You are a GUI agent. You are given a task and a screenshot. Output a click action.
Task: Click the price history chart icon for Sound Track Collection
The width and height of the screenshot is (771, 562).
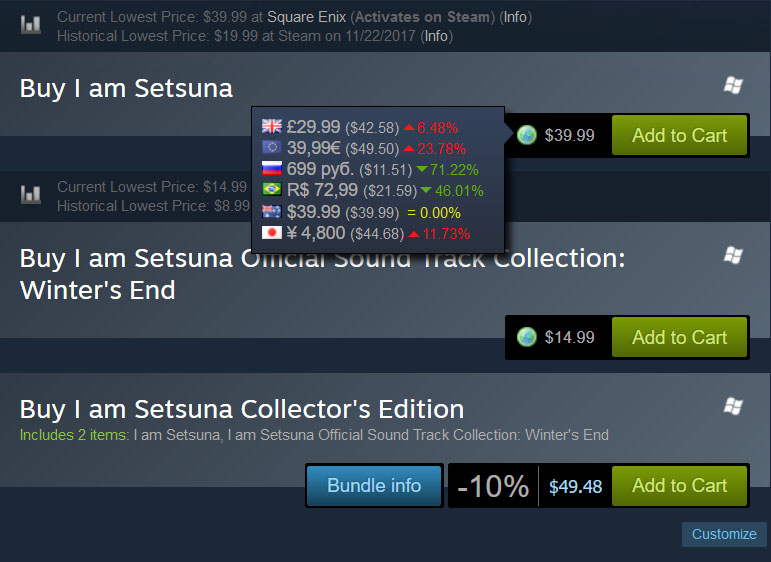point(30,194)
